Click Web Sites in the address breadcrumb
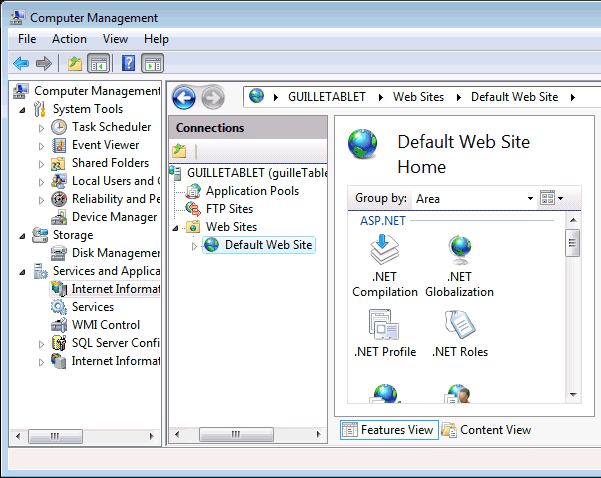Image resolution: width=601 pixels, height=478 pixels. 418,97
